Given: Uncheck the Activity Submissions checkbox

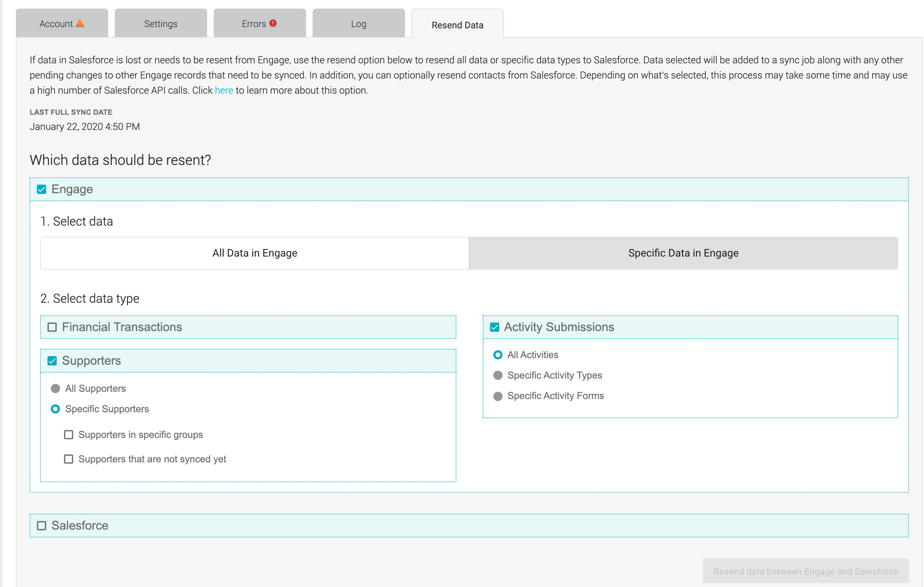Looking at the screenshot, I should tap(495, 327).
